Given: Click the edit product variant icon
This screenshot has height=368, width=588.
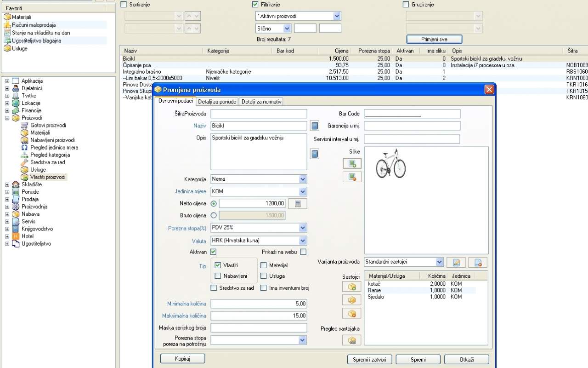Looking at the screenshot, I should pyautogui.click(x=456, y=262).
